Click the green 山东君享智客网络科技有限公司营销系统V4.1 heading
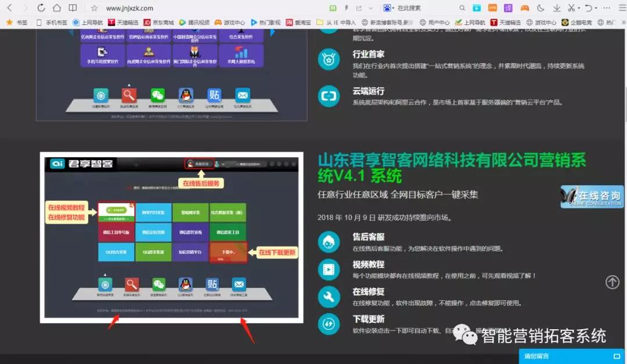 [x=452, y=168]
